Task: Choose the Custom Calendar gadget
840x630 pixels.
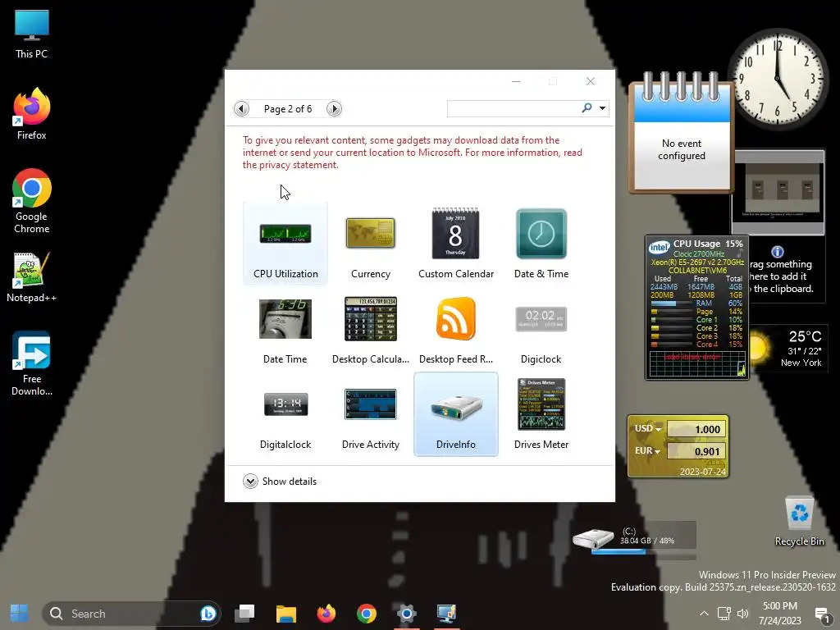Action: [455, 244]
